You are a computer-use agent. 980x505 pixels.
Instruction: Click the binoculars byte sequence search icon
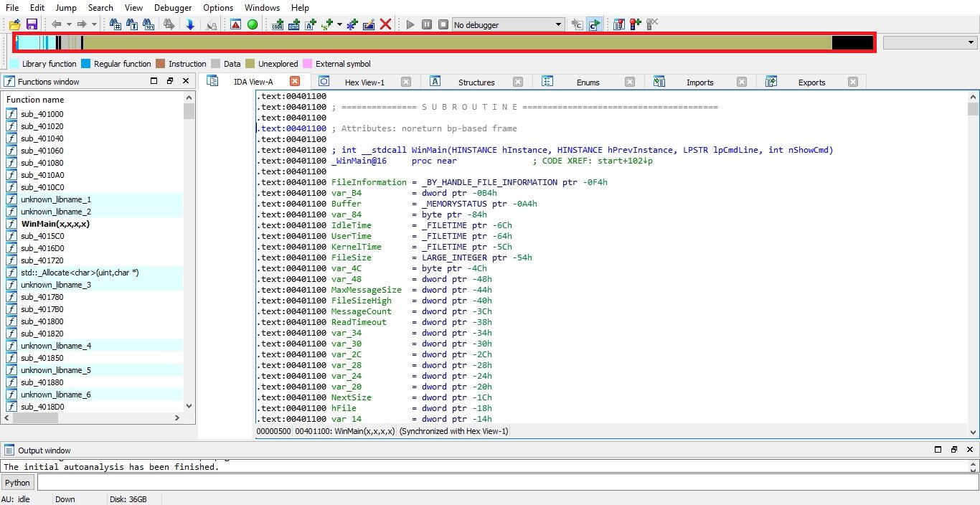[x=149, y=24]
